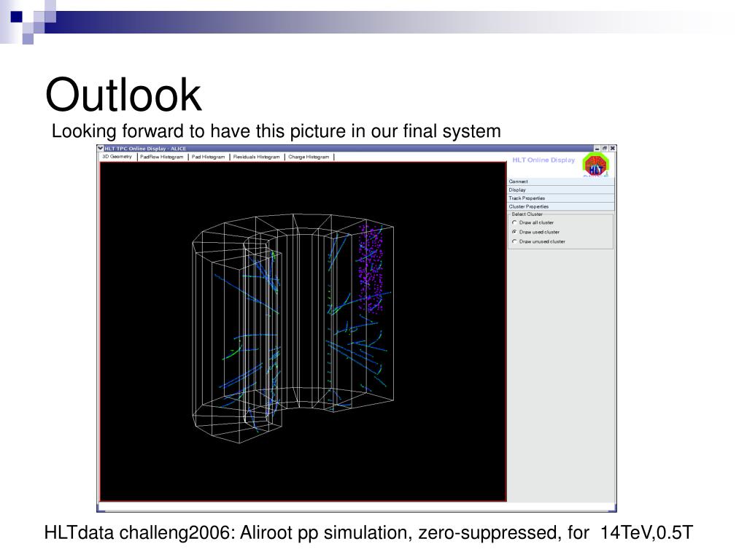Minimize the HLT TPC Online Display window
Viewport: 747px width, 560px height.
pyautogui.click(x=597, y=149)
